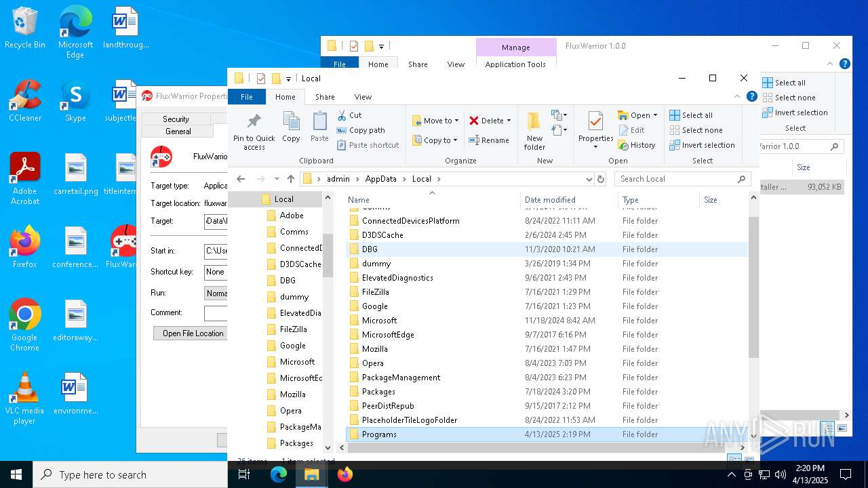Click Select none in Local window
868x488 pixels.
click(x=695, y=130)
